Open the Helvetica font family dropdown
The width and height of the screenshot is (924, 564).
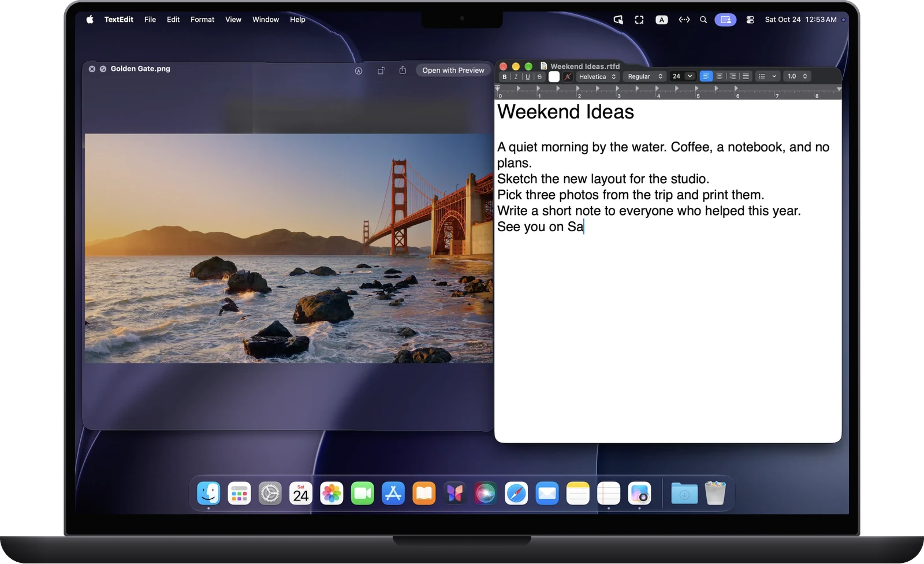(598, 77)
